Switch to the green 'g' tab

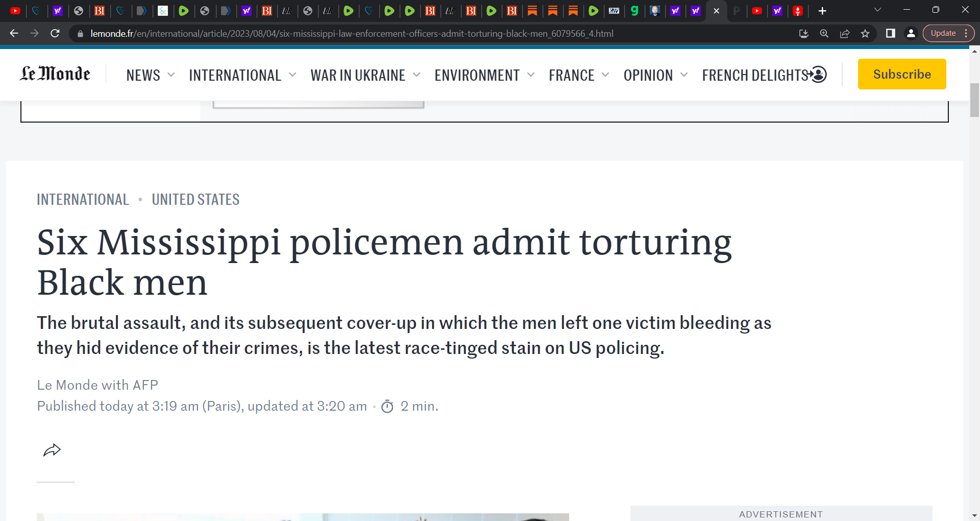634,11
